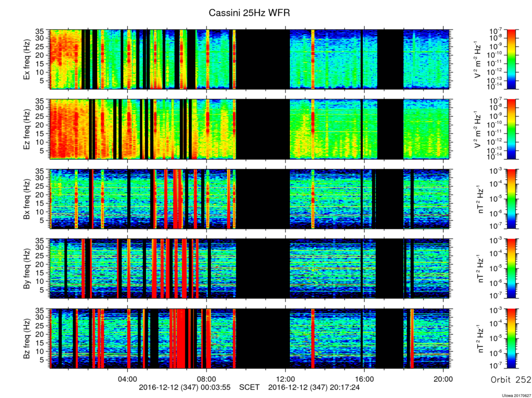This screenshot has width=532, height=398.
Task: Select the "By freq (Hz)" axis label
Action: pos(26,269)
